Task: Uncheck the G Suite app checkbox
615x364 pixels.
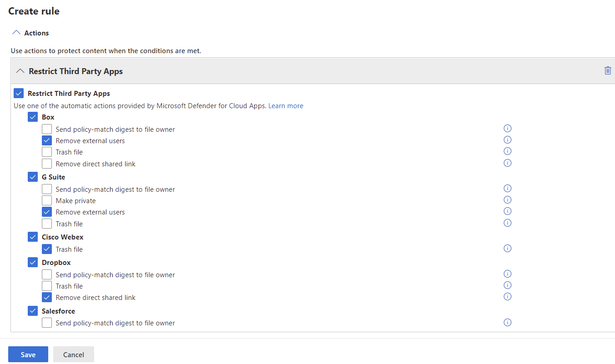Action: pyautogui.click(x=33, y=177)
